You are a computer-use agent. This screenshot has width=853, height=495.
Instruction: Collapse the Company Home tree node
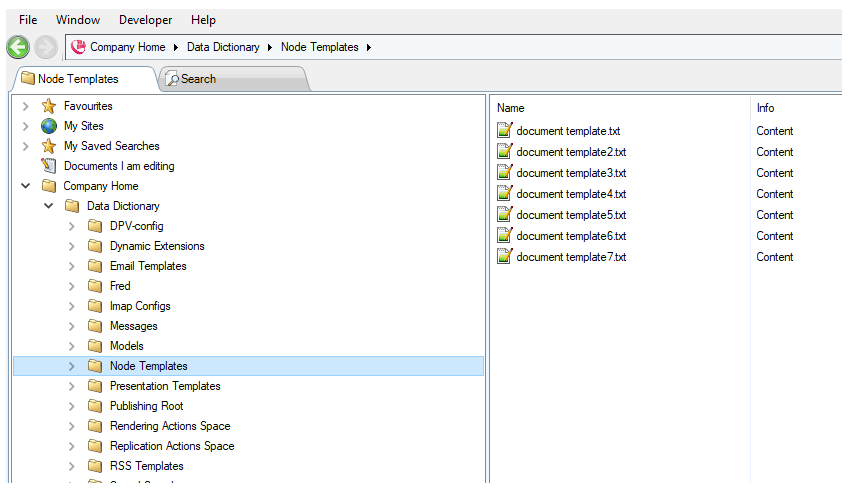26,186
